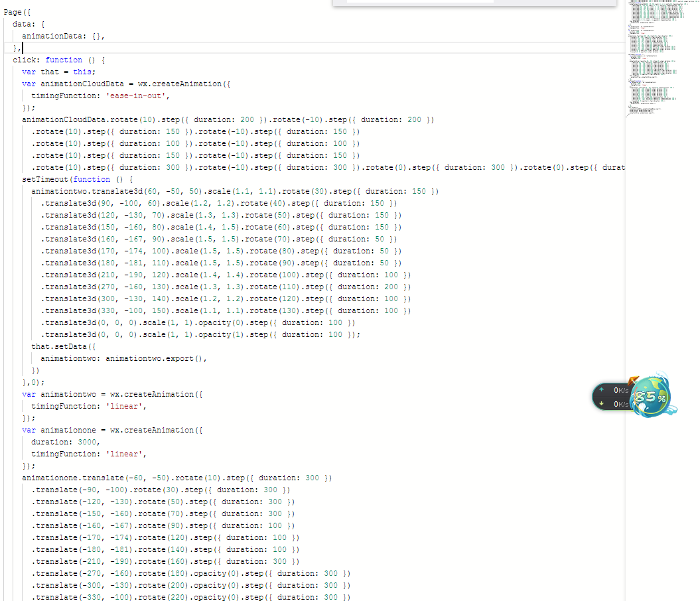Click '.translate3d(160, -167, 90)' line

pos(219,239)
